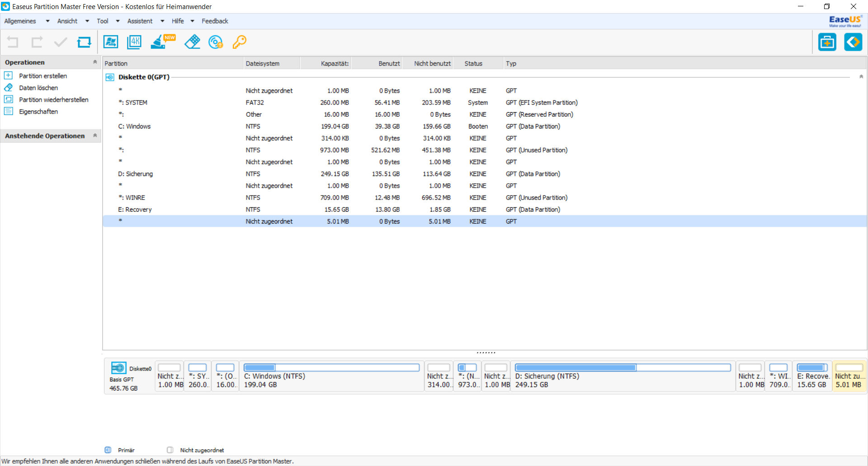Select the 16.00 MB block in disk map
Screen dimensions: 868x466
[226, 376]
